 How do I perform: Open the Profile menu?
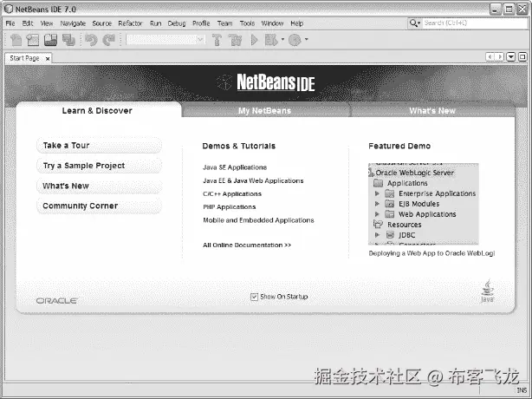[201, 23]
